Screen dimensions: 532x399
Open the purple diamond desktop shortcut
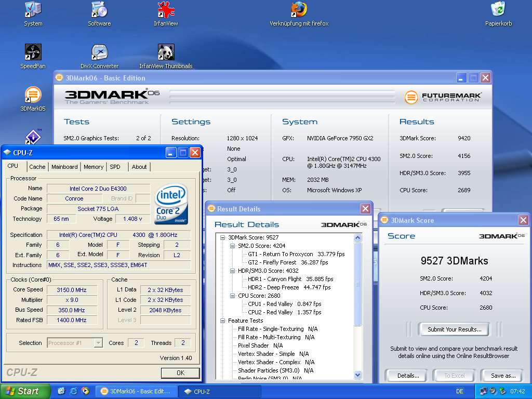[x=33, y=137]
